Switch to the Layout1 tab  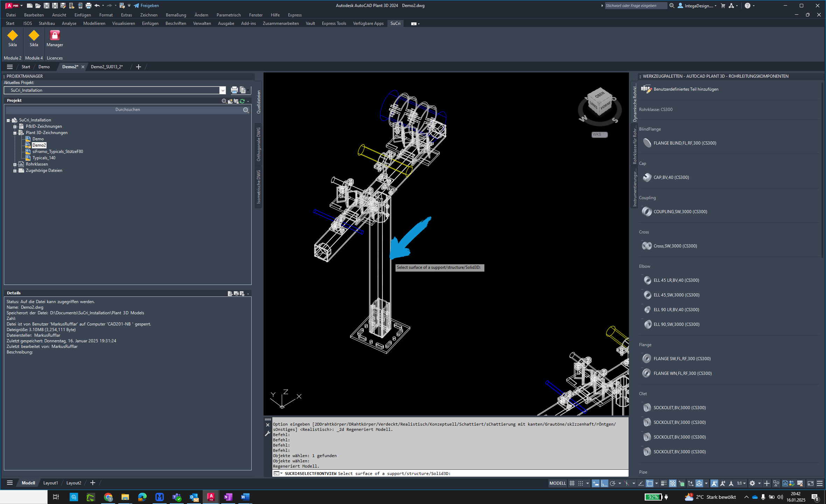click(51, 483)
